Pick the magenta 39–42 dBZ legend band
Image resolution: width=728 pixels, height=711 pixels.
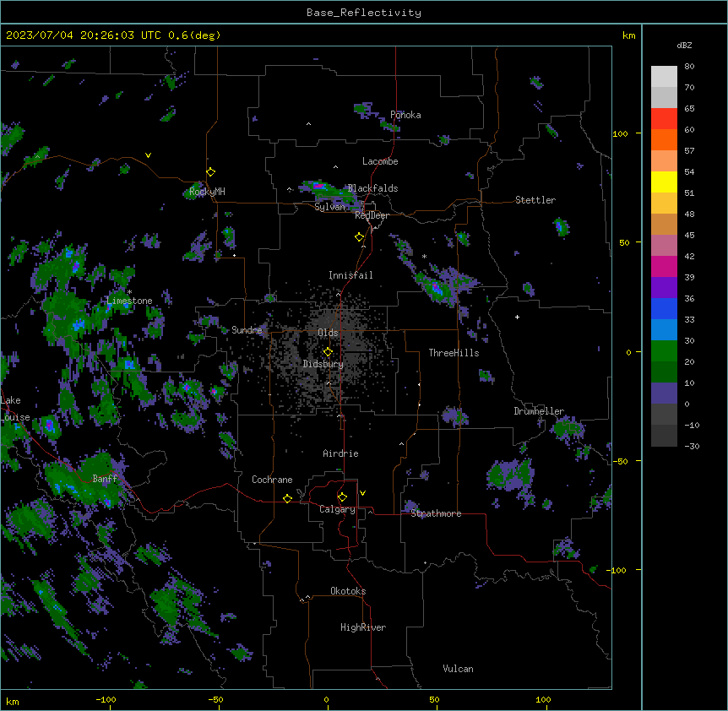[664, 267]
